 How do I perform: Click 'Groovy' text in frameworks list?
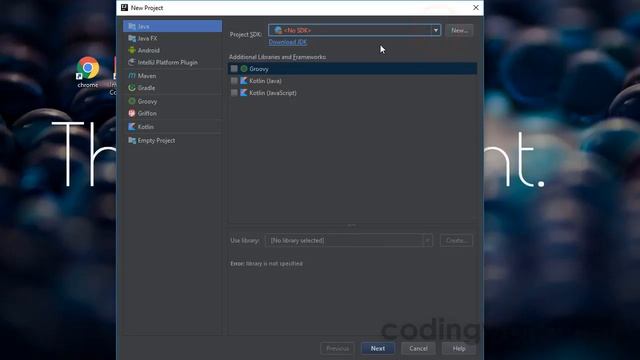tap(259, 69)
